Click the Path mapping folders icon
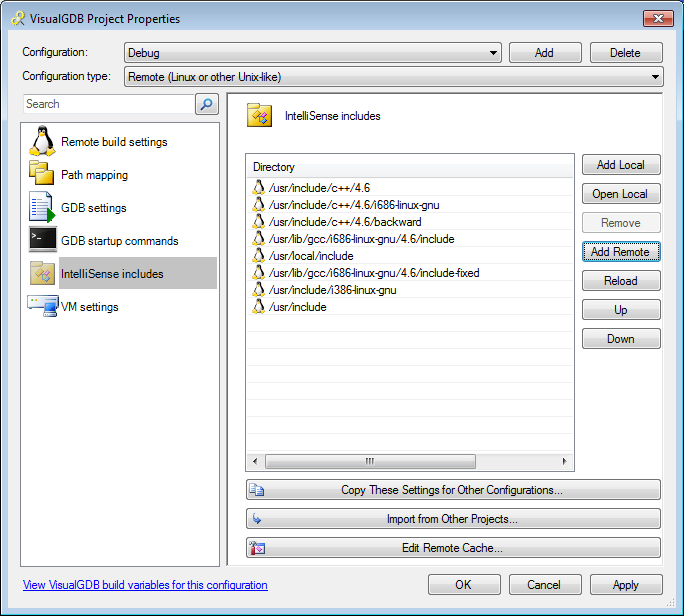The image size is (684, 616). [x=41, y=173]
